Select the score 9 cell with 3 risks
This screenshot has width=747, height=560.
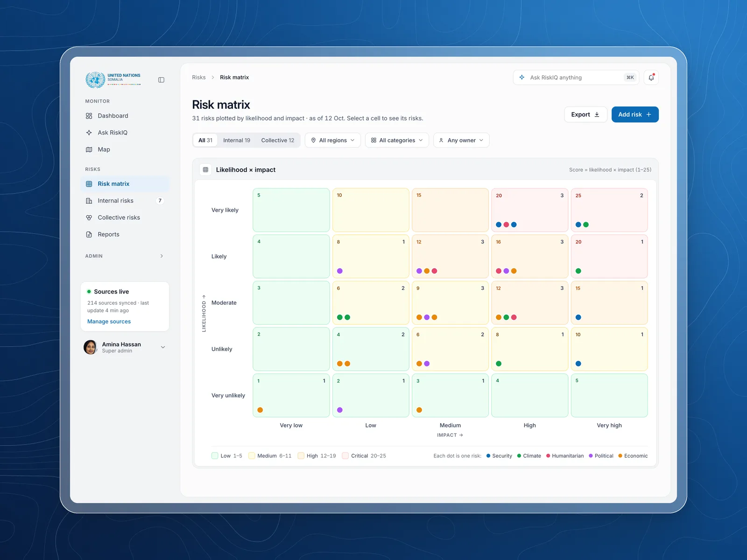pos(450,302)
